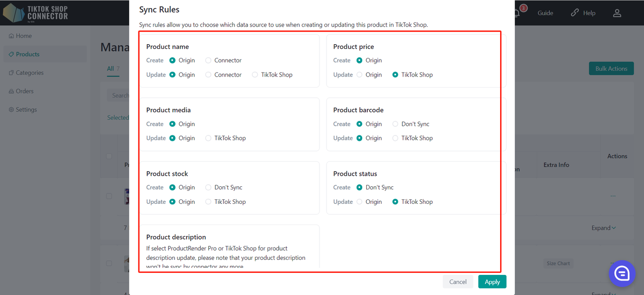
Task: Click the Cancel button
Action: coord(458,282)
